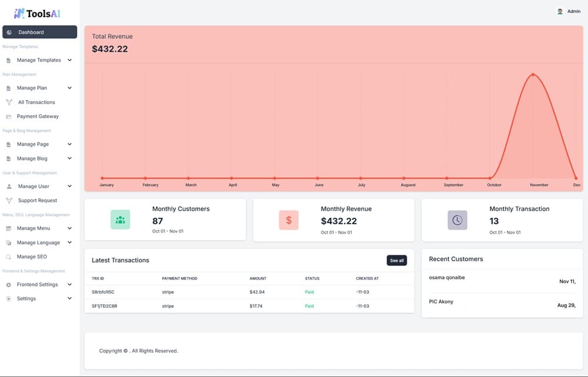Expand the Manage Plan chevron
Screen dimensions: 588x377
pyautogui.click(x=69, y=88)
